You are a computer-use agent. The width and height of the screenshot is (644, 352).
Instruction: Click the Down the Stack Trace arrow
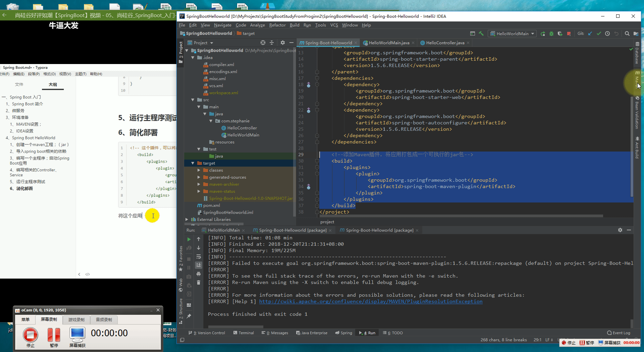[x=199, y=248]
